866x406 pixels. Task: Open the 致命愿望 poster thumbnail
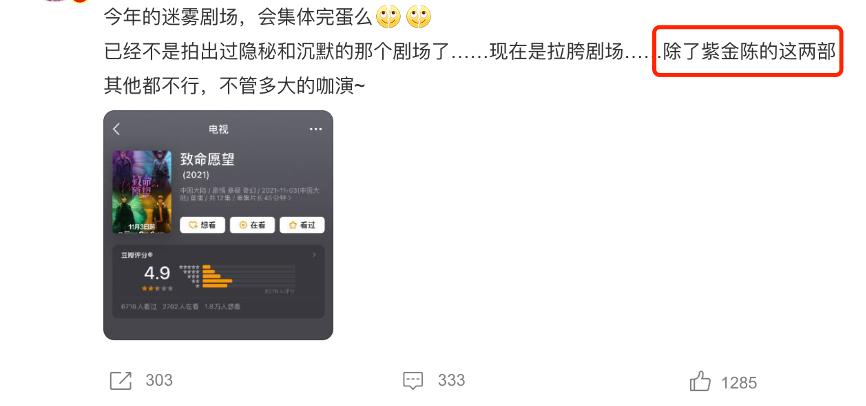tap(142, 192)
